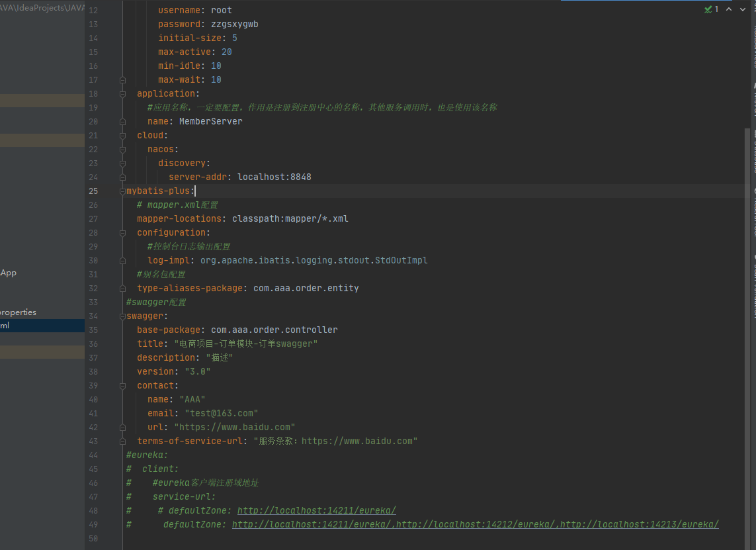Click fold end marker on server-addr line
Viewport: 756px width, 550px height.
(122, 177)
